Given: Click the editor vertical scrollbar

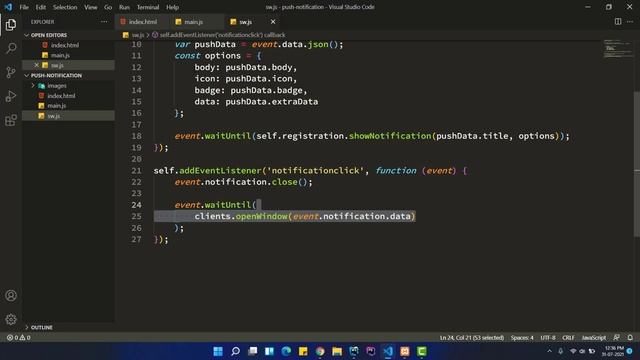Looking at the screenshot, I should point(637,163).
